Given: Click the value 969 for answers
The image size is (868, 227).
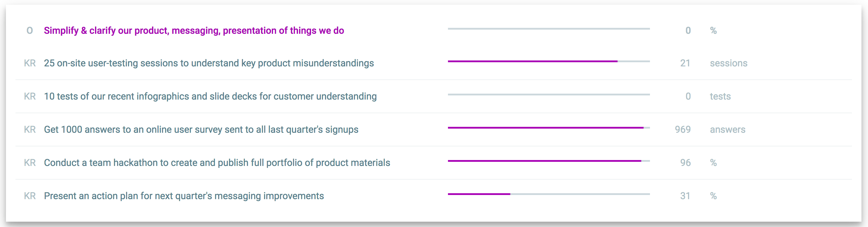Looking at the screenshot, I should click(x=683, y=130).
